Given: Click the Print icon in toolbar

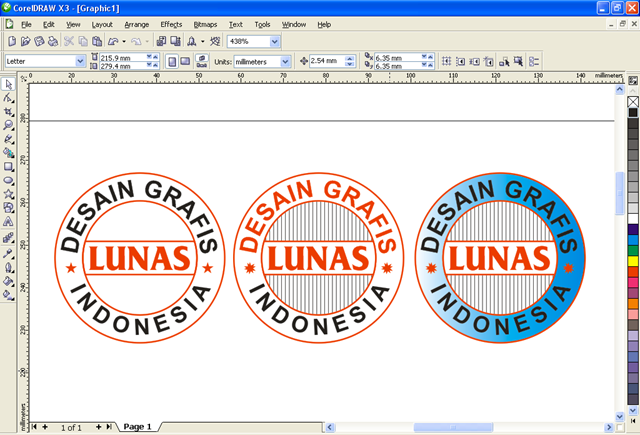Looking at the screenshot, I should coord(52,42).
